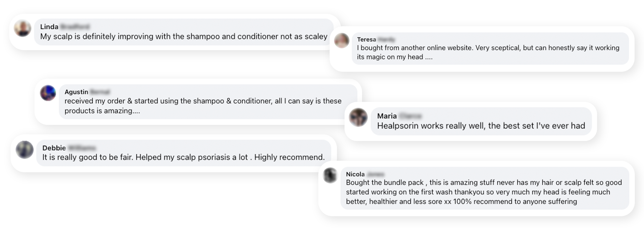Open Maria's profile photo
644x230 pixels.
point(358,117)
